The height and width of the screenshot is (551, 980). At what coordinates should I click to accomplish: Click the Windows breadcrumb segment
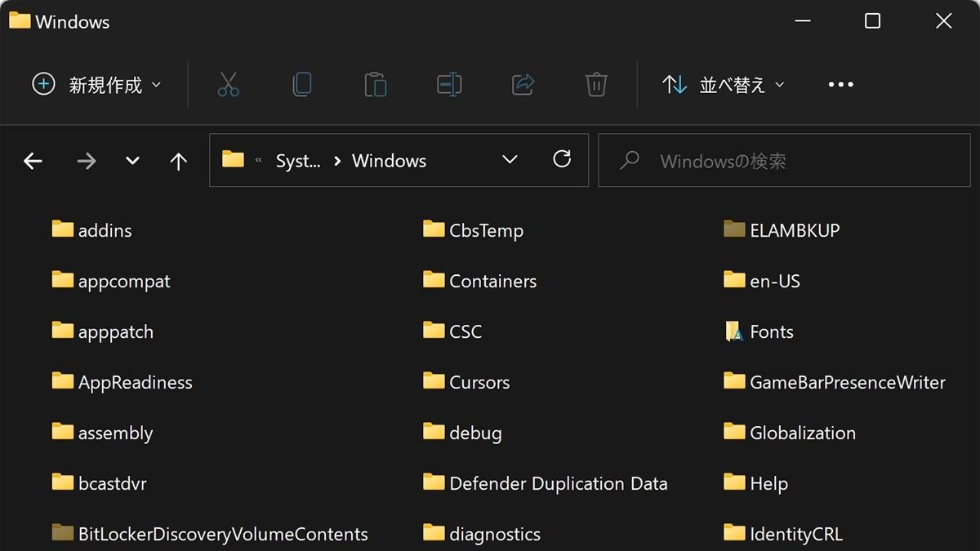click(x=389, y=161)
